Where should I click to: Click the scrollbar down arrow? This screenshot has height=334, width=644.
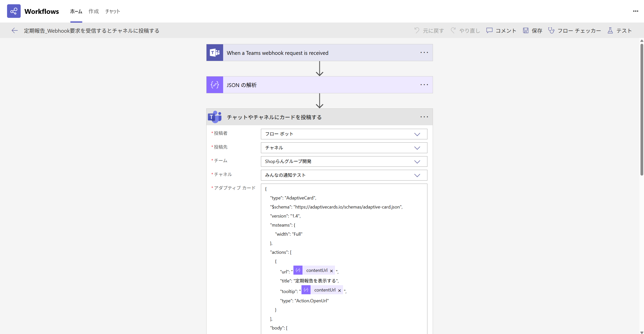tap(641, 332)
